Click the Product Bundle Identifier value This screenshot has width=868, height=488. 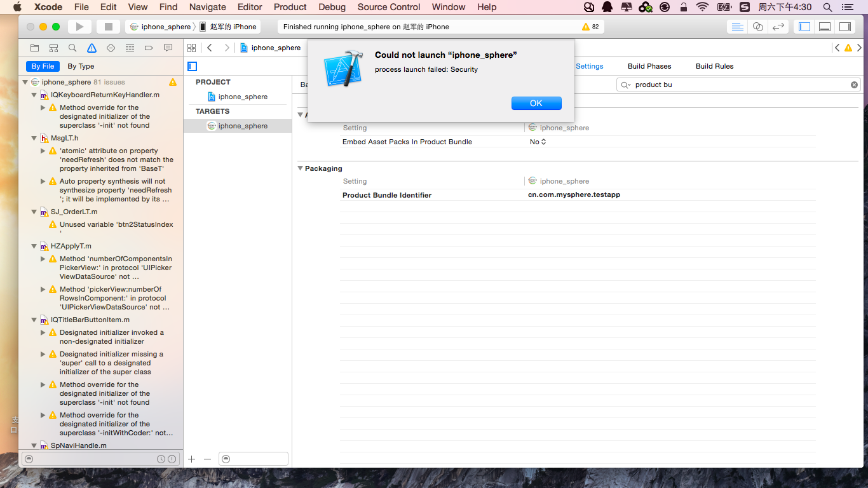tap(574, 194)
